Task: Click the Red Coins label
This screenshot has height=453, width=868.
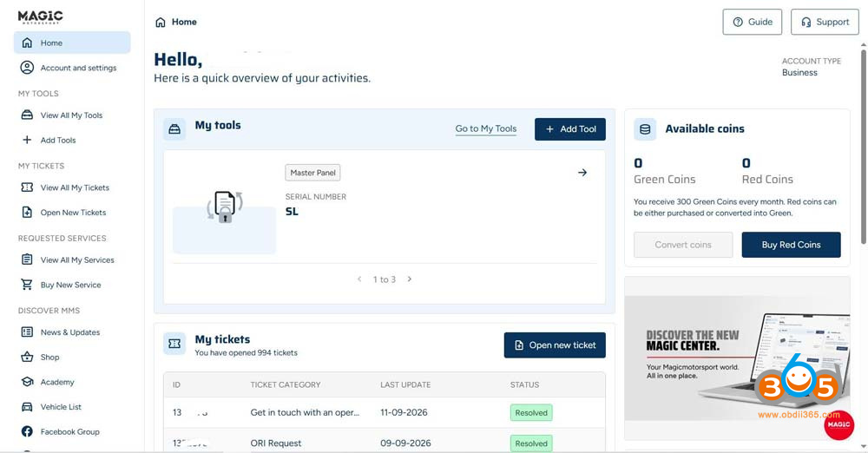Action: [x=767, y=180]
